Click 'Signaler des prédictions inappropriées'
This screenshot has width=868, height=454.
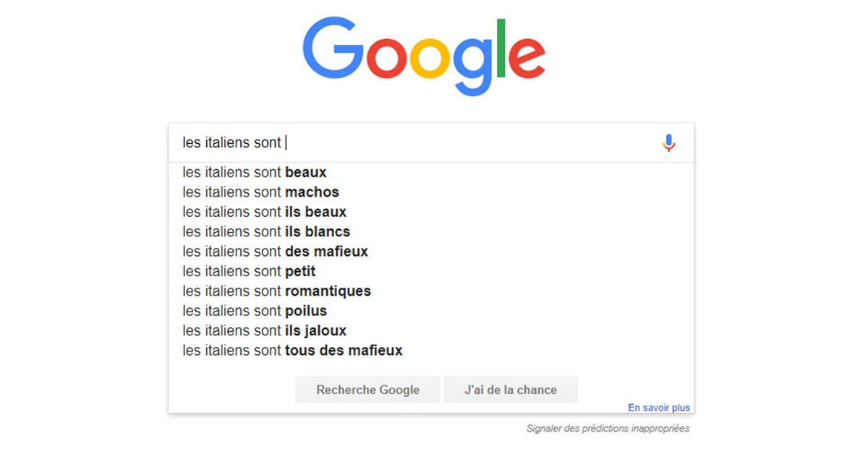[607, 428]
